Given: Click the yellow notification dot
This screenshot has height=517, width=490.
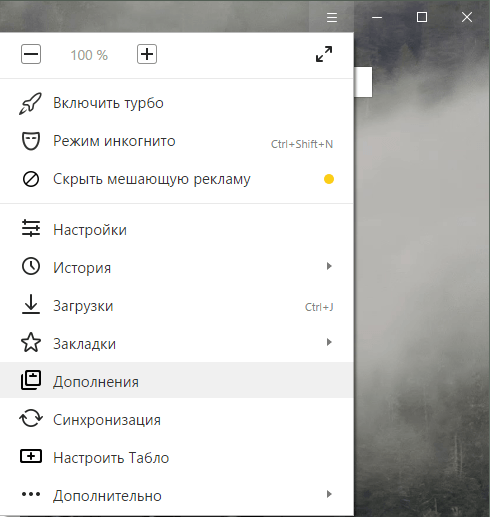Looking at the screenshot, I should point(329,179).
